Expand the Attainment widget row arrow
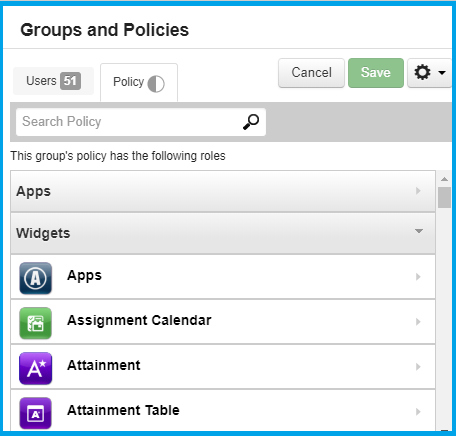 [x=418, y=367]
